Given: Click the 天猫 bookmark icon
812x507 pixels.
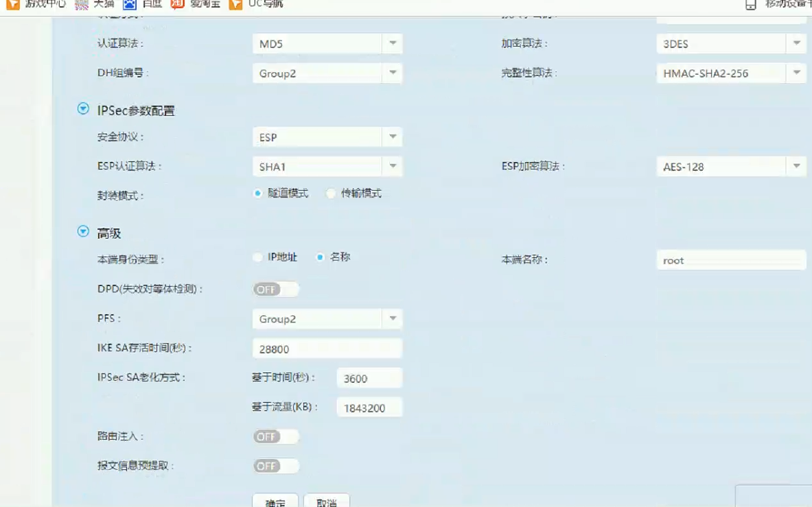Looking at the screenshot, I should click(x=82, y=4).
